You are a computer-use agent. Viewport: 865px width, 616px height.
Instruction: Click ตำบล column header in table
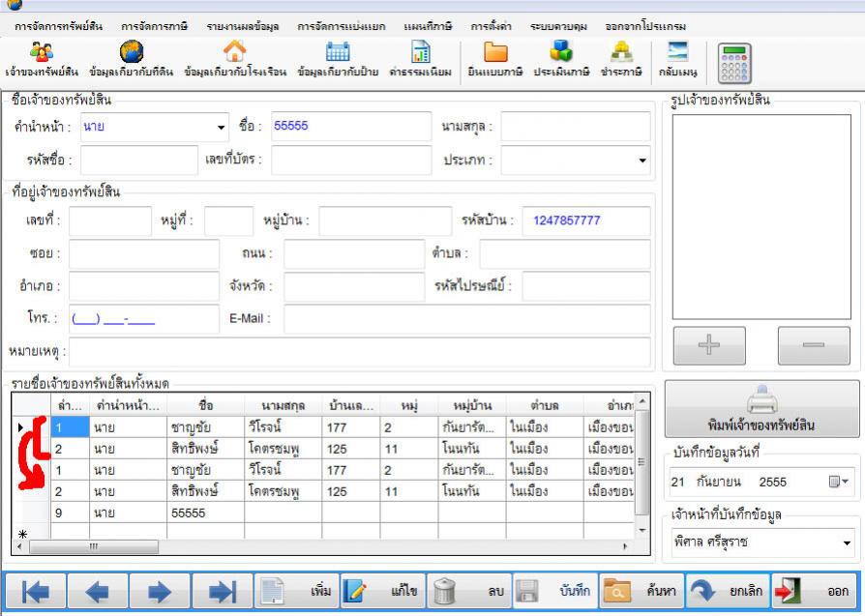(x=545, y=406)
